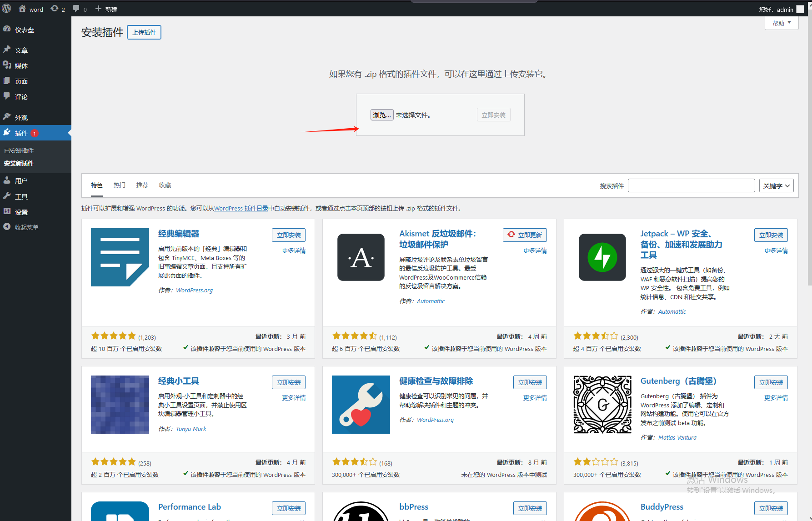Open comments bubble in the admin bar

(76, 9)
